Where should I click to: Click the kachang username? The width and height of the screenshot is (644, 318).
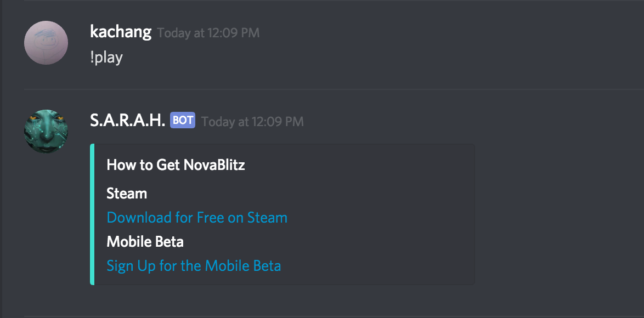121,32
